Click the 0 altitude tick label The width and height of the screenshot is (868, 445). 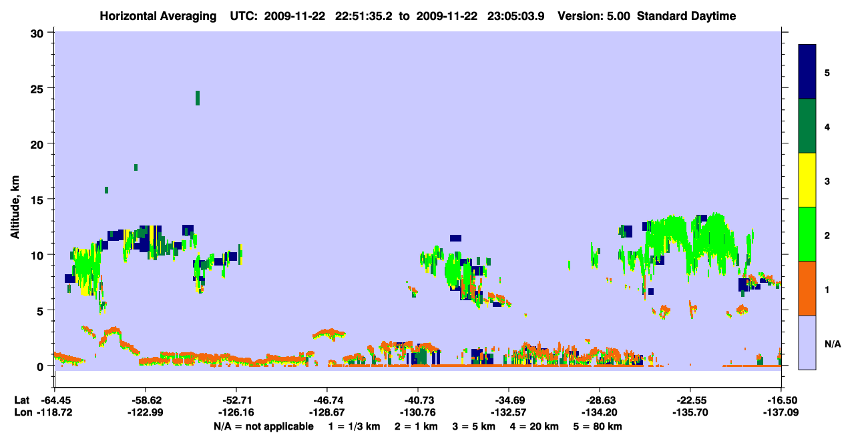coord(42,366)
